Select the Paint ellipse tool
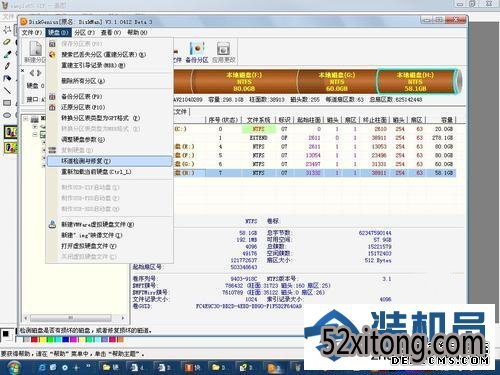 tap(7, 115)
